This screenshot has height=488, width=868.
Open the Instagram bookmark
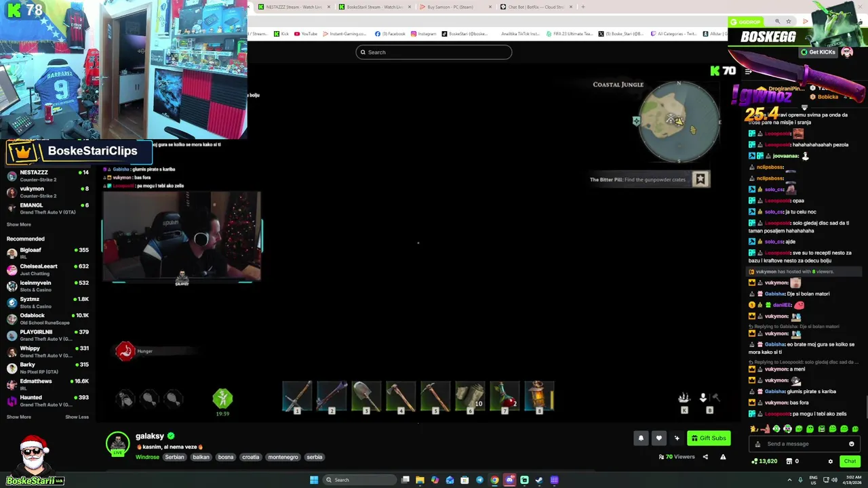pyautogui.click(x=424, y=34)
